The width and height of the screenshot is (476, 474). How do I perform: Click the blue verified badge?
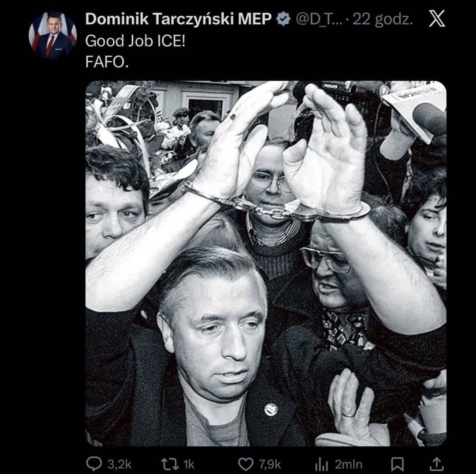pos(283,19)
